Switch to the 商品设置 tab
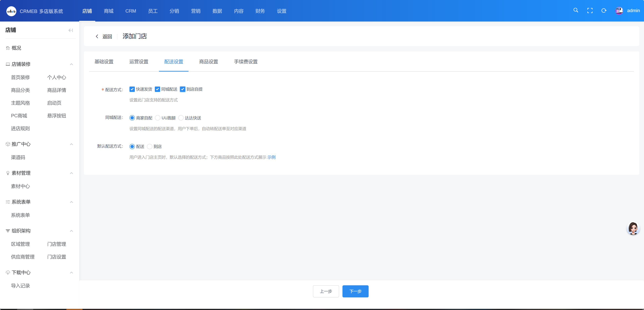Screen dimensions: 644x310 [x=208, y=62]
